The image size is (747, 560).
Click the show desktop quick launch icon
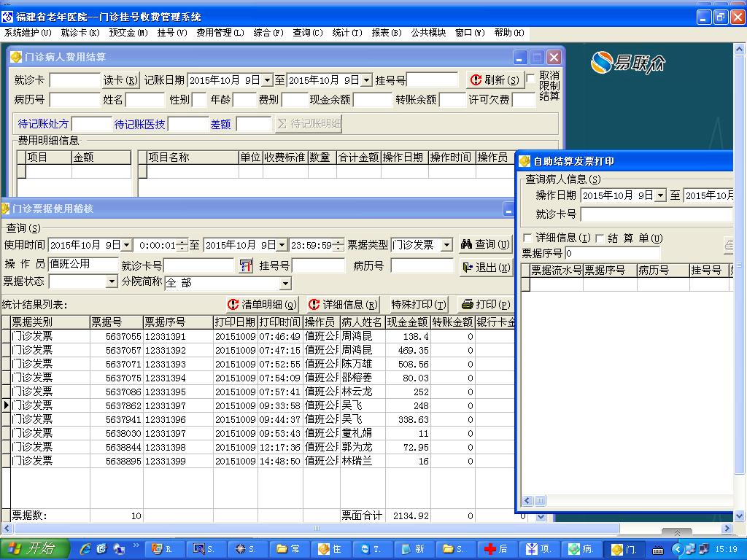(x=119, y=549)
